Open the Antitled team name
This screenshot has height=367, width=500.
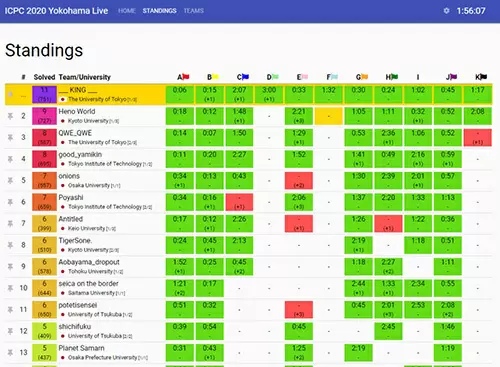click(x=71, y=219)
